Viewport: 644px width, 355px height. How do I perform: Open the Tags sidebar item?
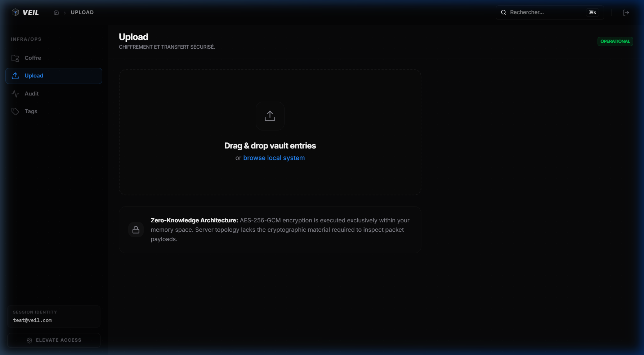[54, 111]
